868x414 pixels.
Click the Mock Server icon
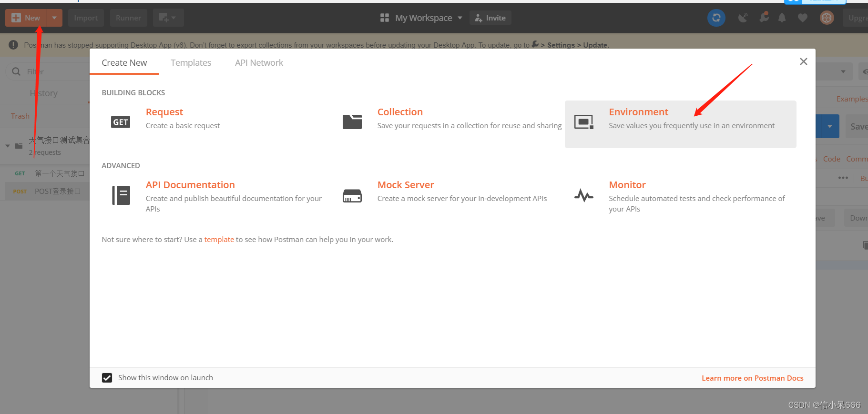point(352,195)
